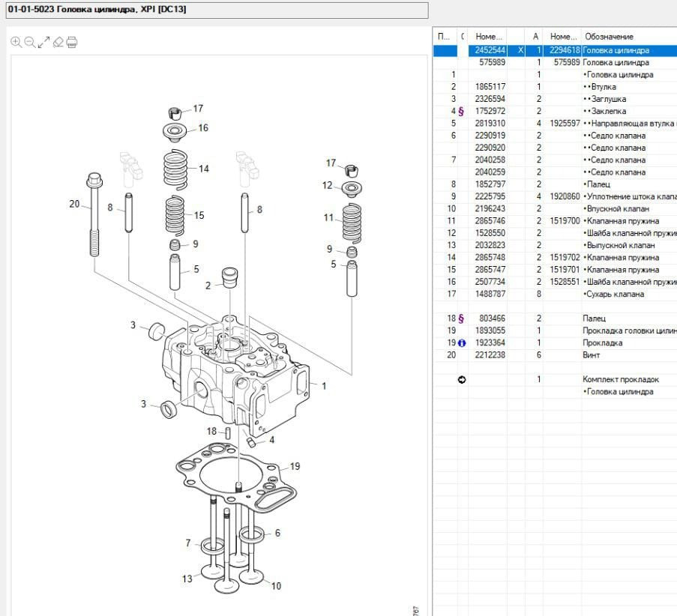Click callout number 20 on the diagram

coord(74,204)
